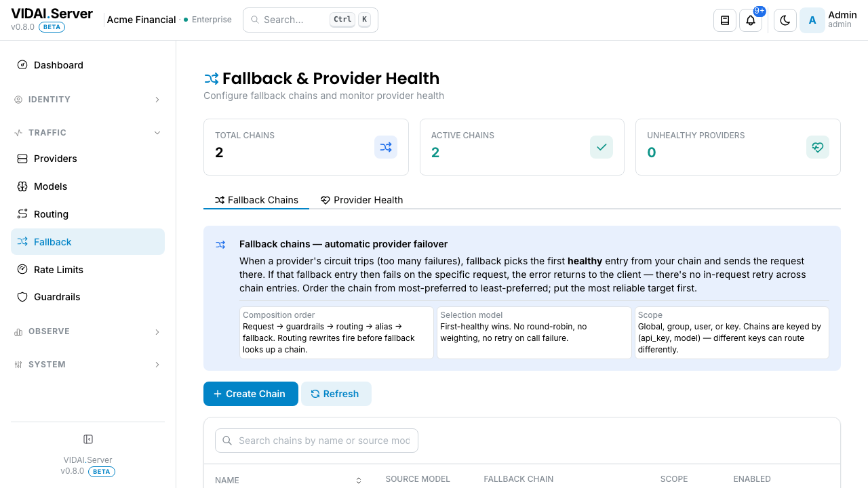
Task: Click the Dashboard gauge icon
Action: (x=22, y=65)
